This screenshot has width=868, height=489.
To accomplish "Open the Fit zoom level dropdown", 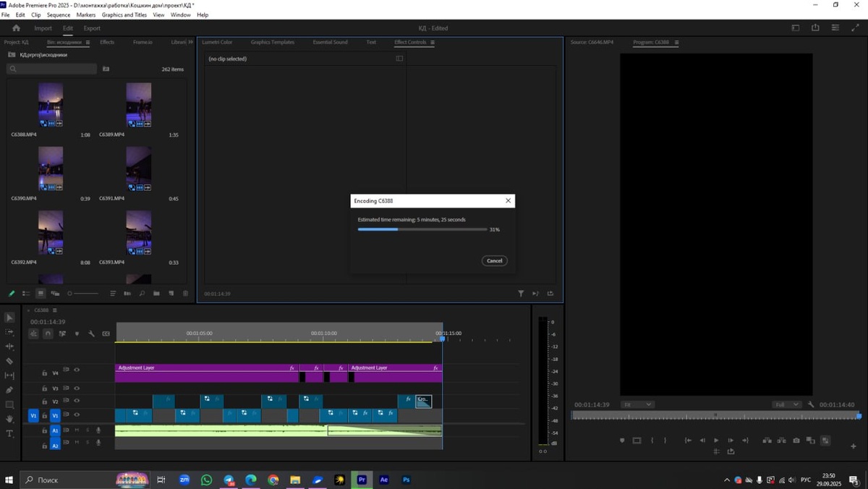I will [x=637, y=404].
